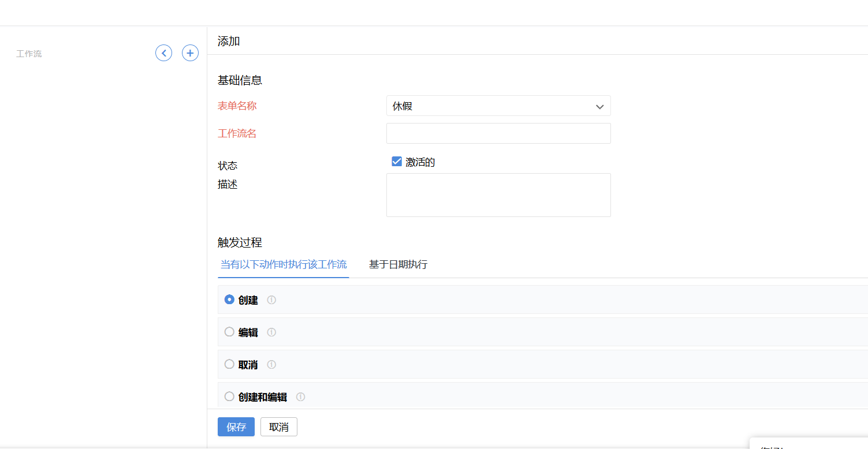Open the 表单名称 dropdown showing 休假

tap(498, 106)
